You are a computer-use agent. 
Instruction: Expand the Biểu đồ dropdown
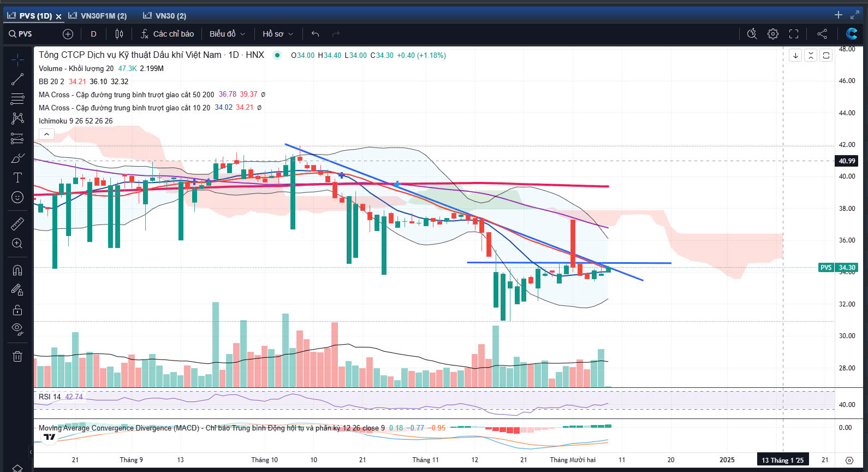click(227, 34)
